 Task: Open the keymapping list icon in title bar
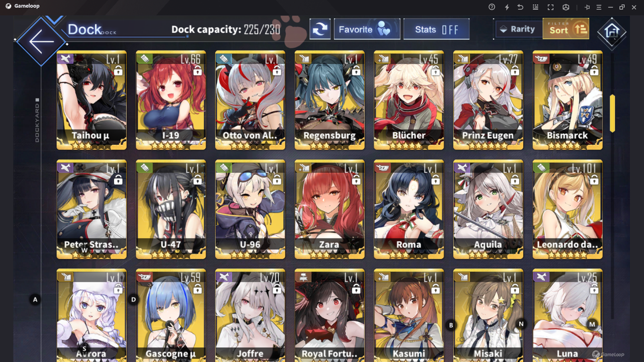[535, 7]
